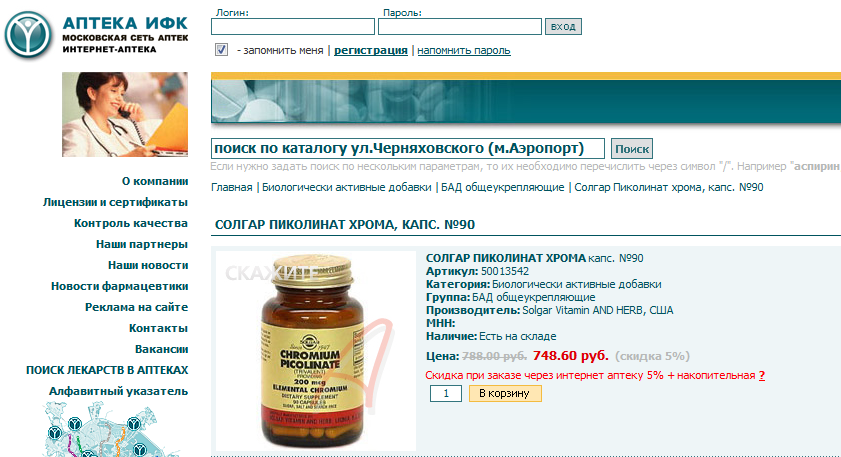Click the red question mark about discount
Screen dimensions: 841x457
[x=762, y=375]
